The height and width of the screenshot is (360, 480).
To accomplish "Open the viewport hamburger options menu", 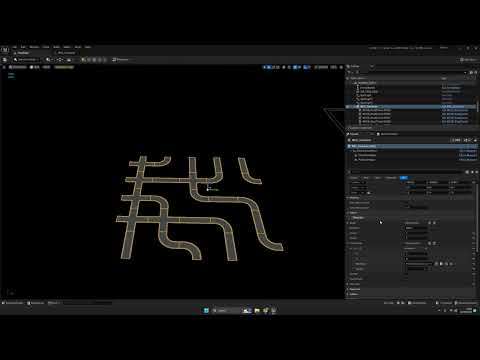I will click(x=4, y=67).
